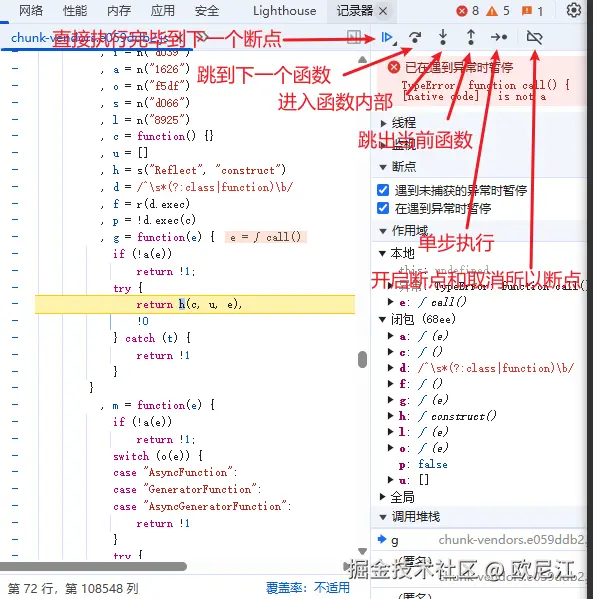
Task: Click gutter dash beside case "AsyncFunction" line
Action: click(15, 472)
